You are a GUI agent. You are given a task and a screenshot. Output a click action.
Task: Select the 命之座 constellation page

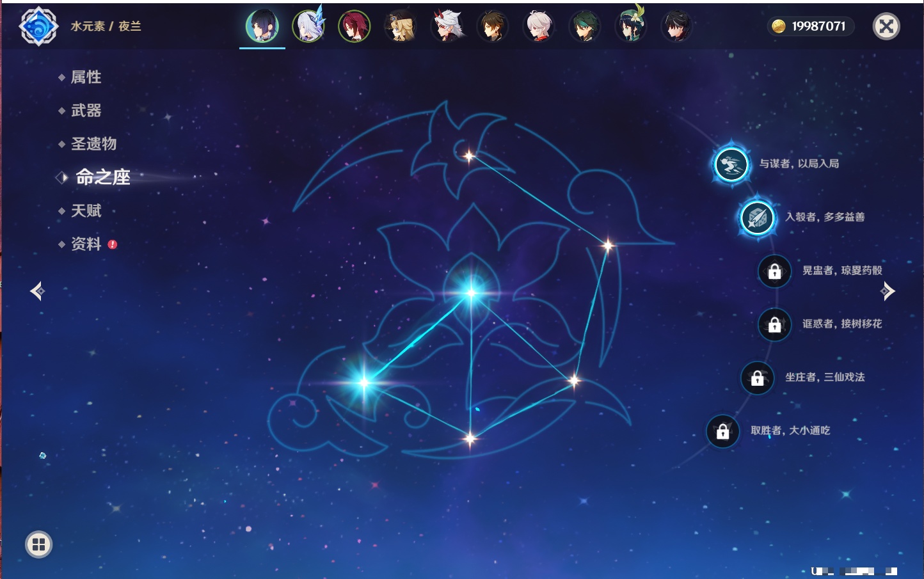pyautogui.click(x=102, y=177)
